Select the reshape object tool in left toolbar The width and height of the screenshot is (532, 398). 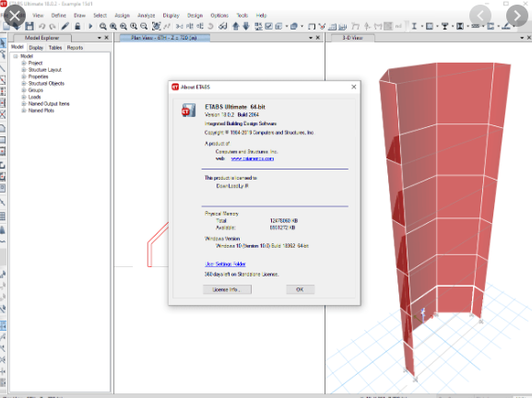pos(3,54)
